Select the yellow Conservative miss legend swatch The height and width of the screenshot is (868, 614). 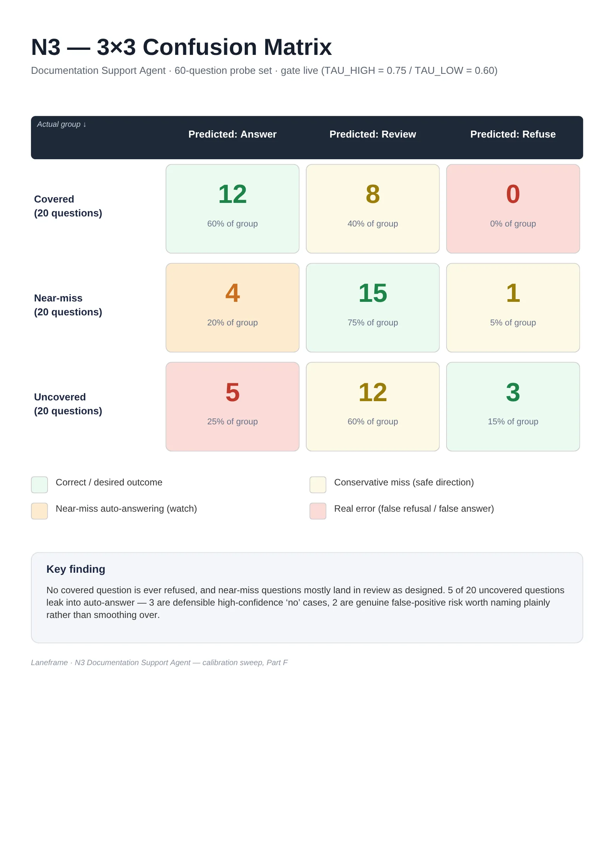[318, 485]
